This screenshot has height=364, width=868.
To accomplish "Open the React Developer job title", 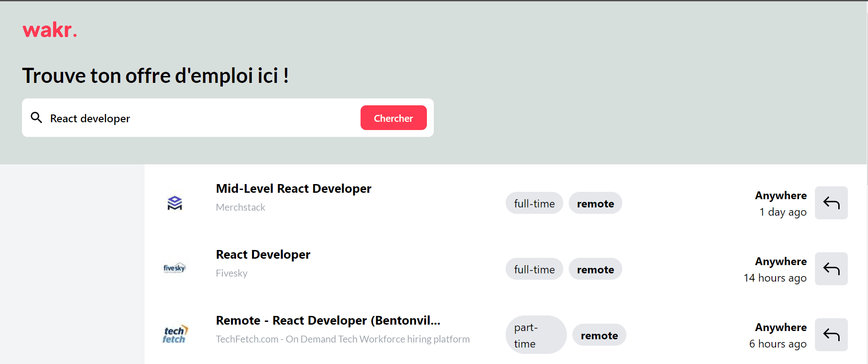I will pos(263,255).
